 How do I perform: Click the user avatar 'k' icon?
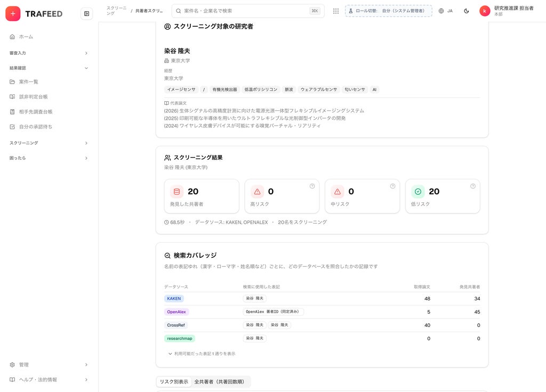point(484,11)
